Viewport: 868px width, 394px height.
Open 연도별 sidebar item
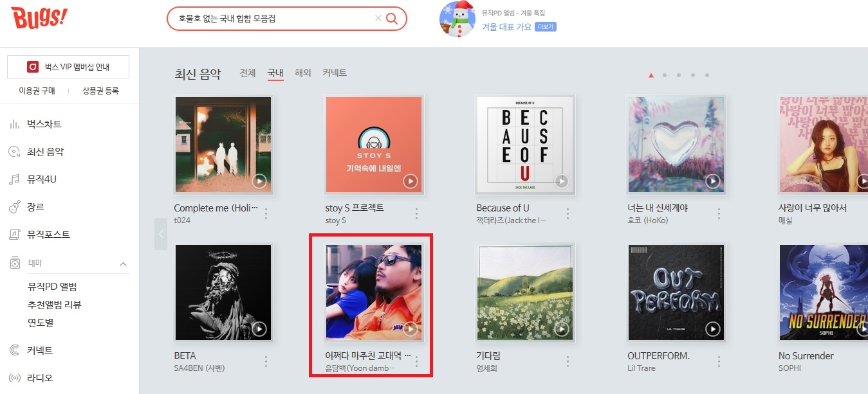point(41,323)
